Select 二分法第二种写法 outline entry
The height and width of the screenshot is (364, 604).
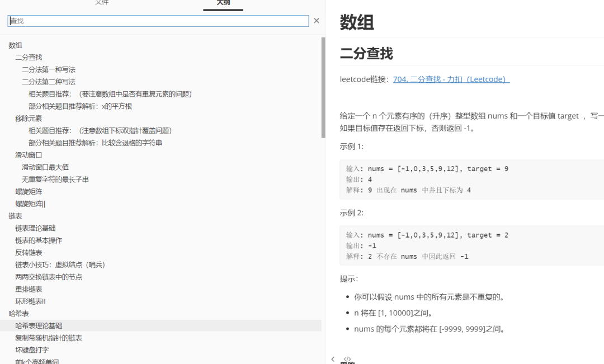[x=49, y=82]
